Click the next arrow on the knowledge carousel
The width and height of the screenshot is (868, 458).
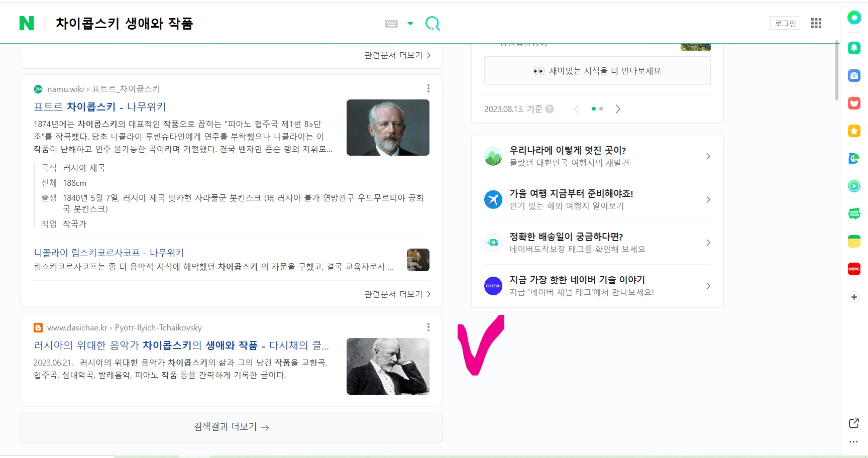618,108
